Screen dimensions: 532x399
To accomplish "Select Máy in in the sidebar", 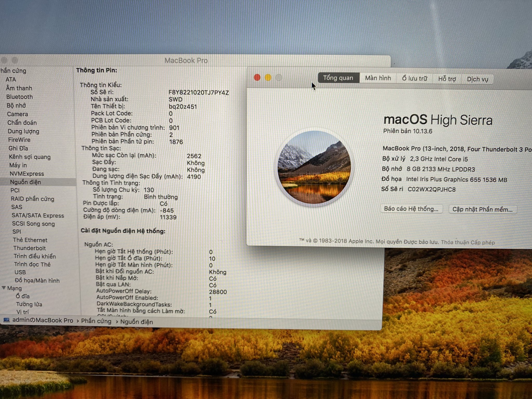I will (18, 165).
